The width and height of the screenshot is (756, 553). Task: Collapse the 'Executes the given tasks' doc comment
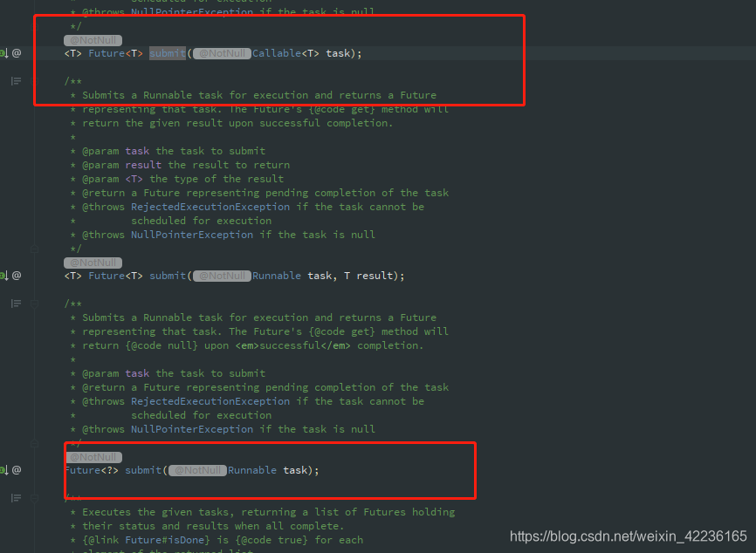[34, 498]
